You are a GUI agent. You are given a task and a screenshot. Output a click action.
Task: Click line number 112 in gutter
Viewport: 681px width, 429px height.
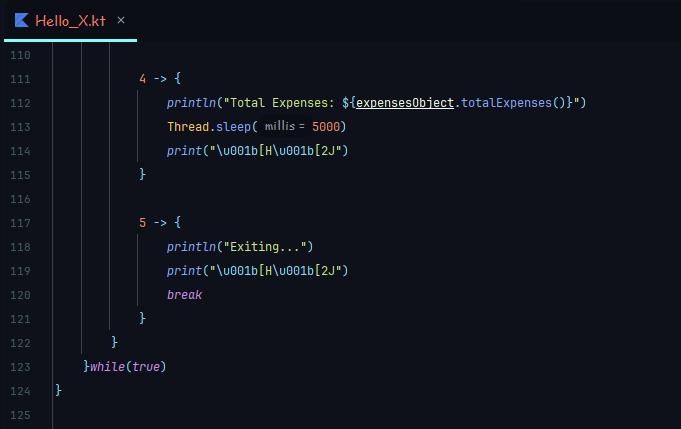click(x=20, y=103)
